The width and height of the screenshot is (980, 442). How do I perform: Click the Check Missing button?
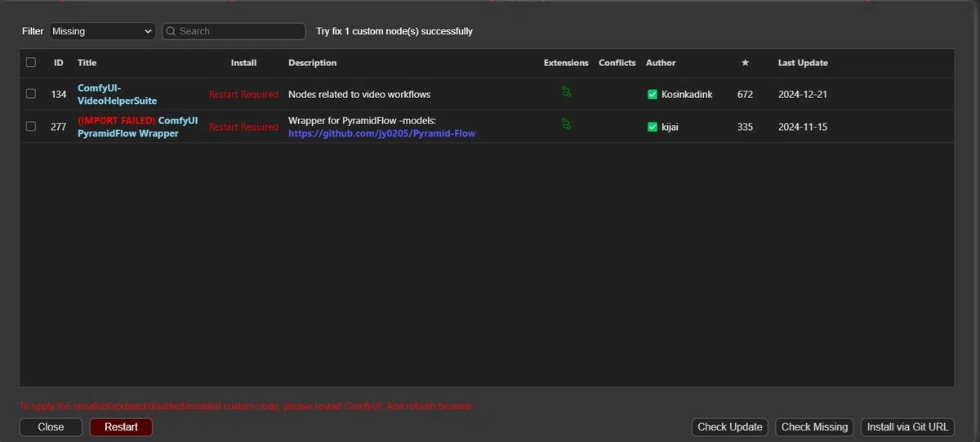(x=814, y=426)
